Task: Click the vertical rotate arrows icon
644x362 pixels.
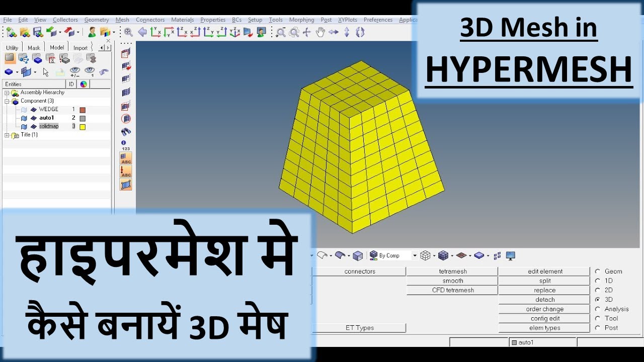Action: pos(347,32)
